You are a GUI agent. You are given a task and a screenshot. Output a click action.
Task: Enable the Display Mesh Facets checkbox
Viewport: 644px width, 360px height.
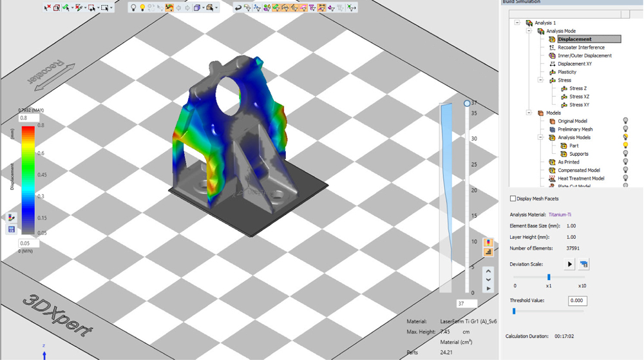513,199
